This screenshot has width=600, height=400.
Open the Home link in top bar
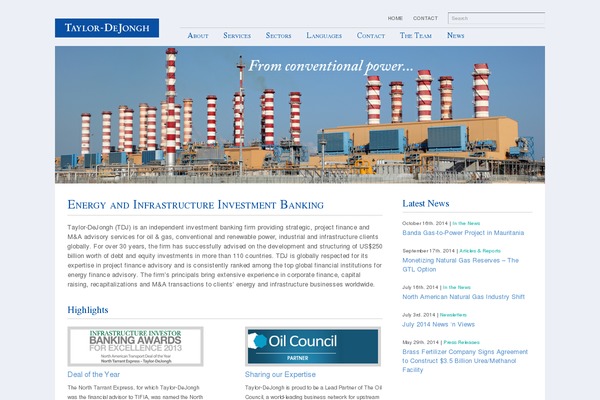pos(395,18)
